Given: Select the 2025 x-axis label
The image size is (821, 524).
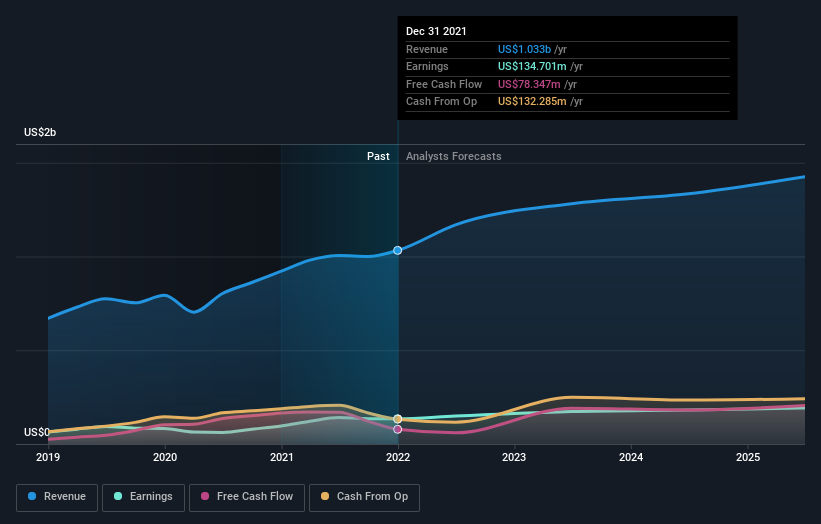Looking at the screenshot, I should point(748,458).
